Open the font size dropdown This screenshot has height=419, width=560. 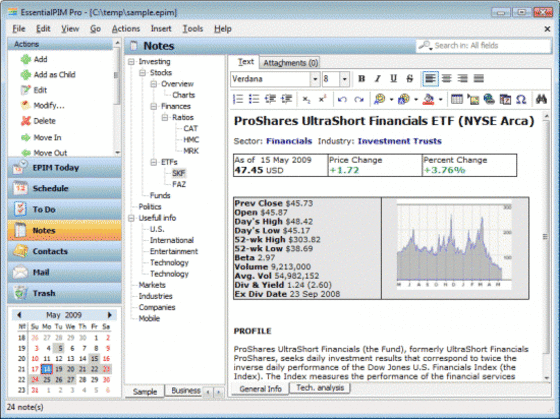coord(344,79)
